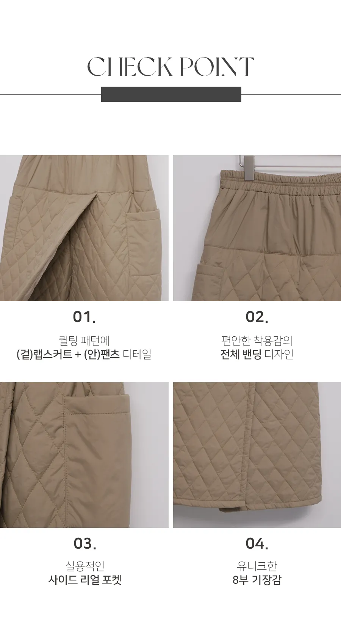Click the 04. number label
Screen dimensions: 341x644
(x=257, y=544)
